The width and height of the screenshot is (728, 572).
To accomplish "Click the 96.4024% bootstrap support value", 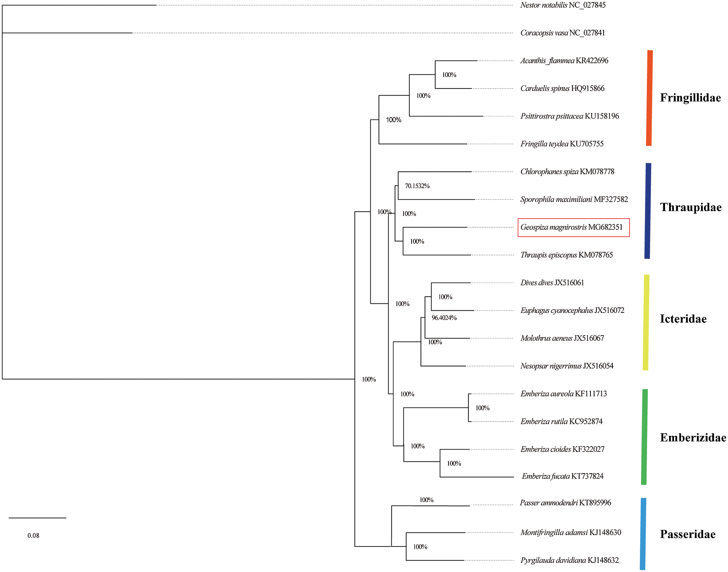I will [444, 318].
